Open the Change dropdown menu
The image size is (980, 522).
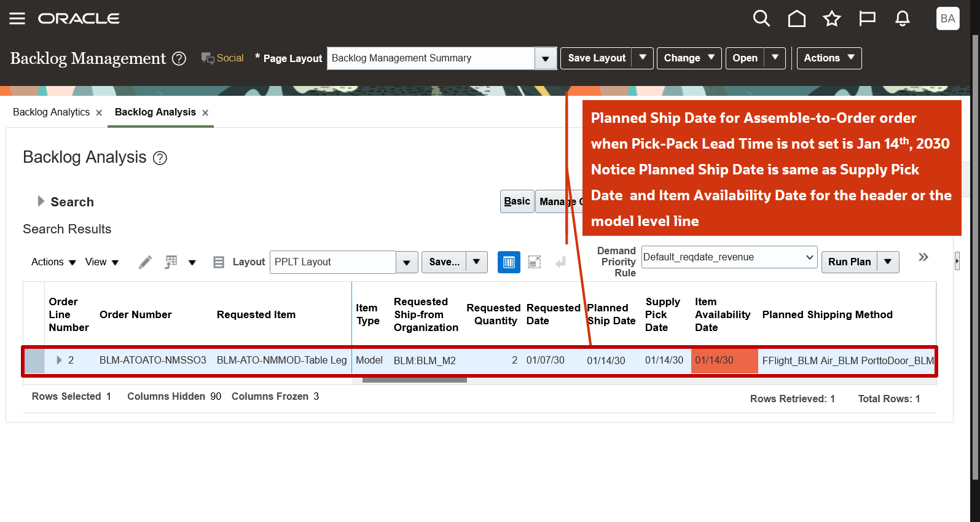(x=689, y=58)
